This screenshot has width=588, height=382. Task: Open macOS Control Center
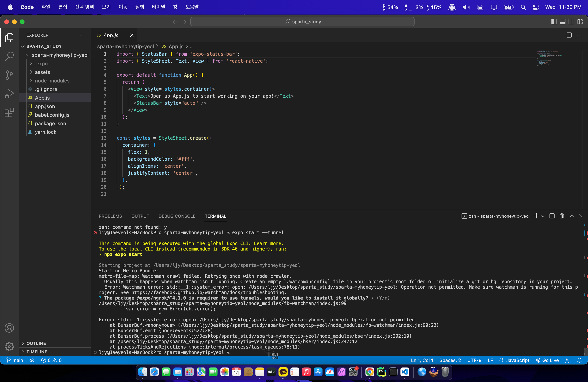pyautogui.click(x=536, y=7)
